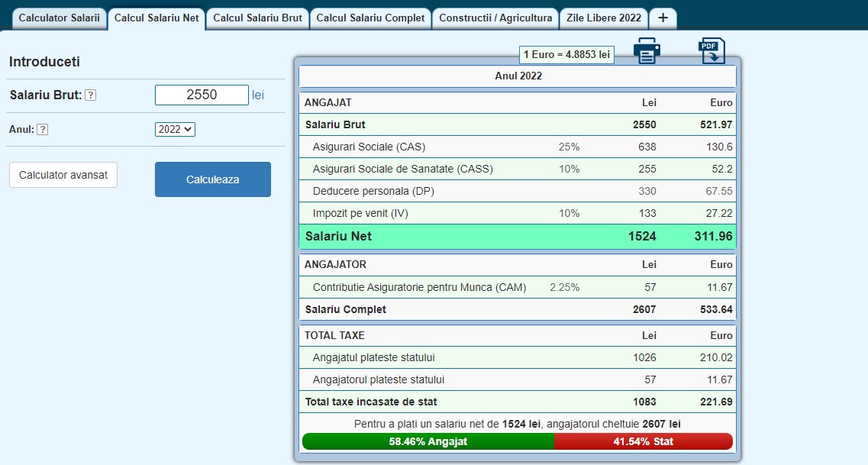868x465 pixels.
Task: Open the Calcul Salariu Brut tab
Action: (257, 18)
